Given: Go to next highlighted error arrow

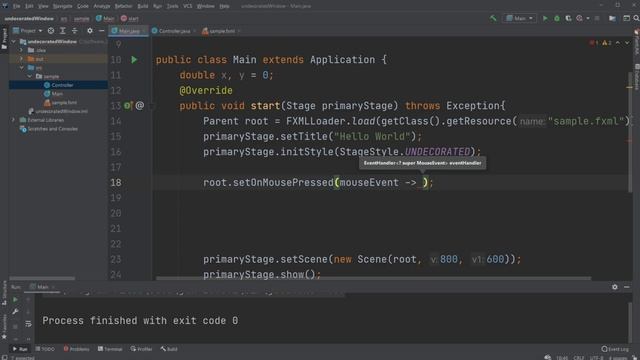Looking at the screenshot, I should click(627, 43).
